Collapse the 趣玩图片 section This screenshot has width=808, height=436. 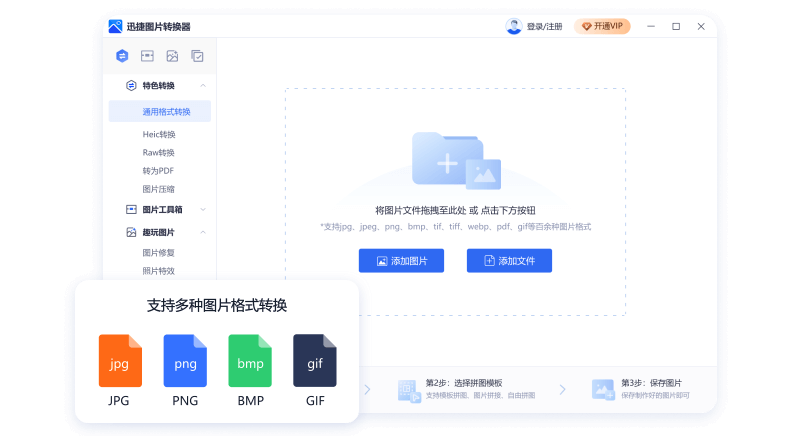click(x=203, y=232)
